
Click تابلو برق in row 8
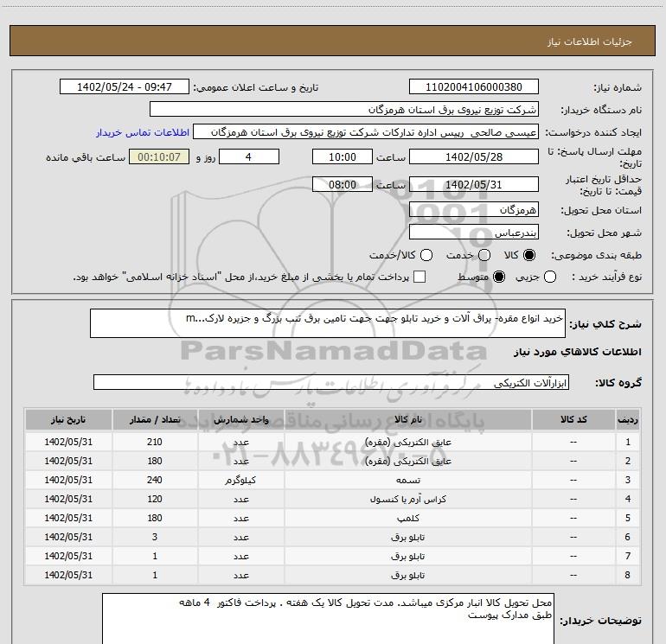407,575
